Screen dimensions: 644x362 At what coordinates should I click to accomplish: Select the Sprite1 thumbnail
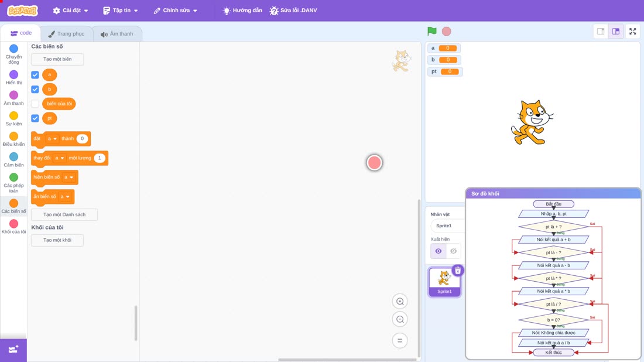pos(444,282)
